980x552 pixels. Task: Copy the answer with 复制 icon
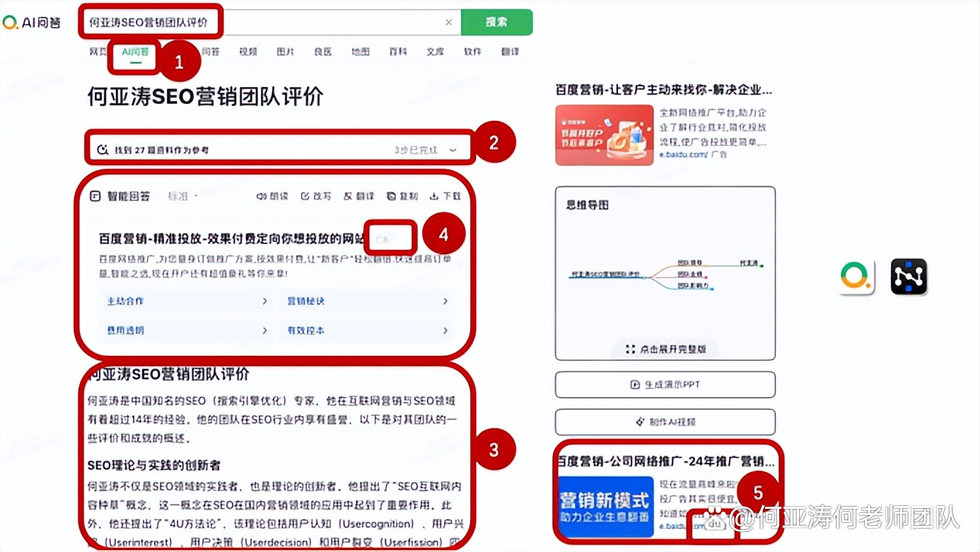click(x=392, y=196)
